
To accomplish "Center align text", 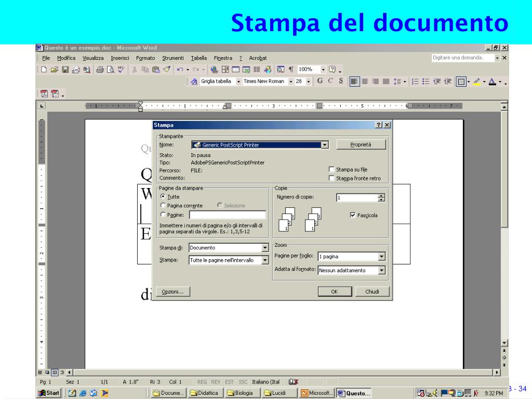I will (365, 82).
